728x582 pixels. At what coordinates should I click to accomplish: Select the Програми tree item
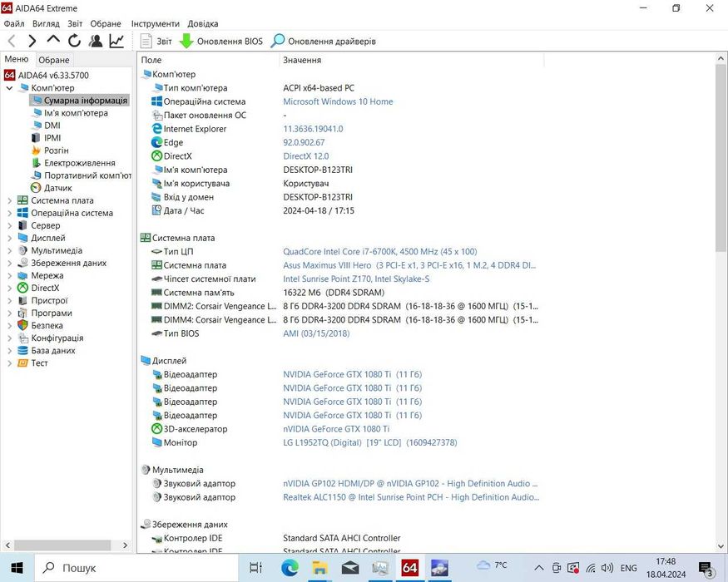(45, 313)
